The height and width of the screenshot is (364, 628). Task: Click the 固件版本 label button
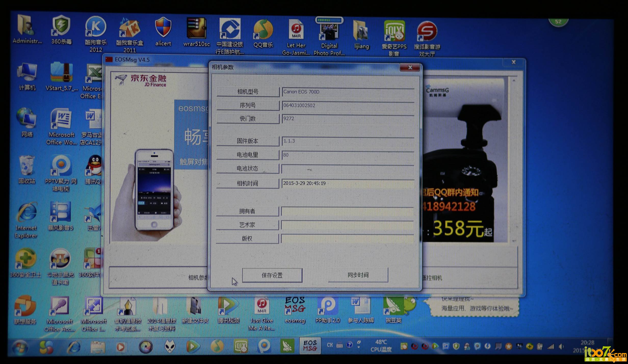(248, 141)
